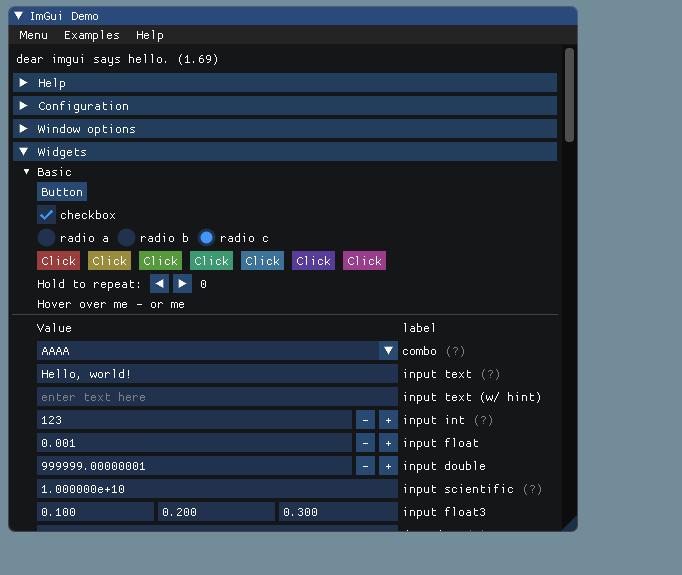Decrease input double with minus button

coord(365,466)
